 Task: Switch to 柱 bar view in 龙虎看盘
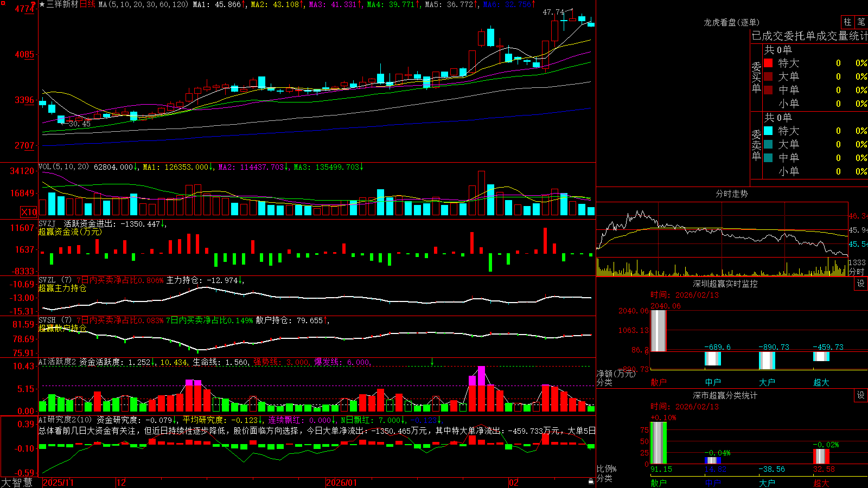(847, 22)
